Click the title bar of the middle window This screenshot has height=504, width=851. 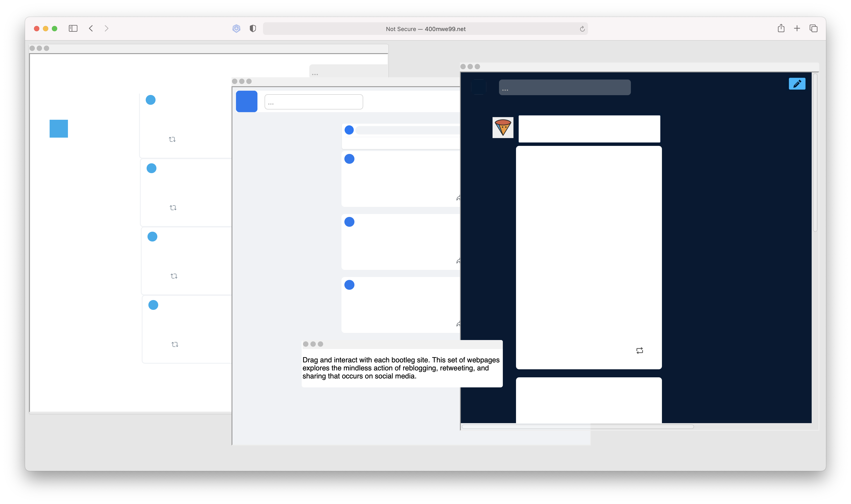click(345, 82)
